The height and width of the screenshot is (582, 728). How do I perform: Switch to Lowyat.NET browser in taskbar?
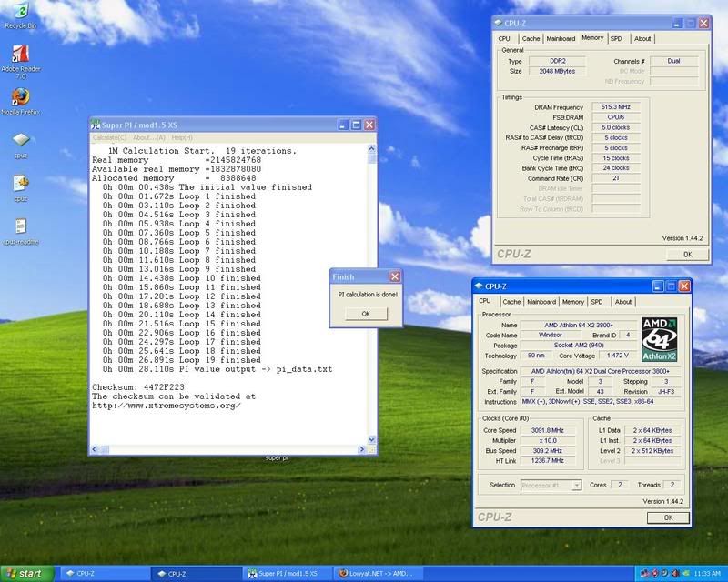tap(378, 574)
